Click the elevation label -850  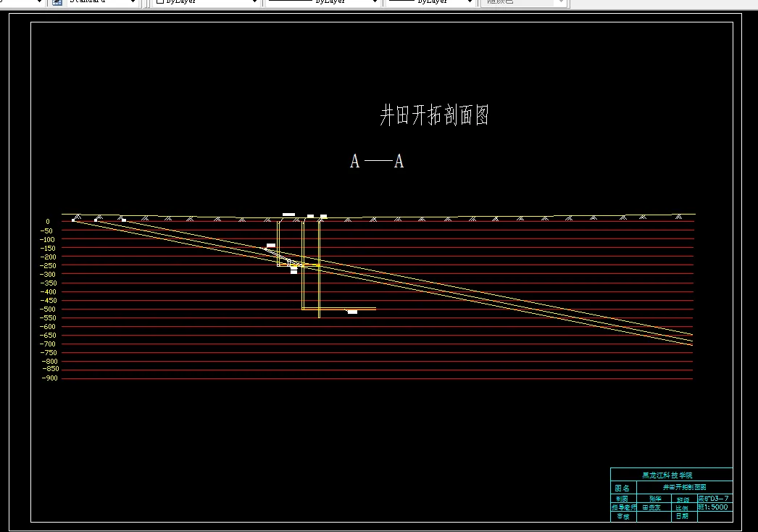point(51,368)
